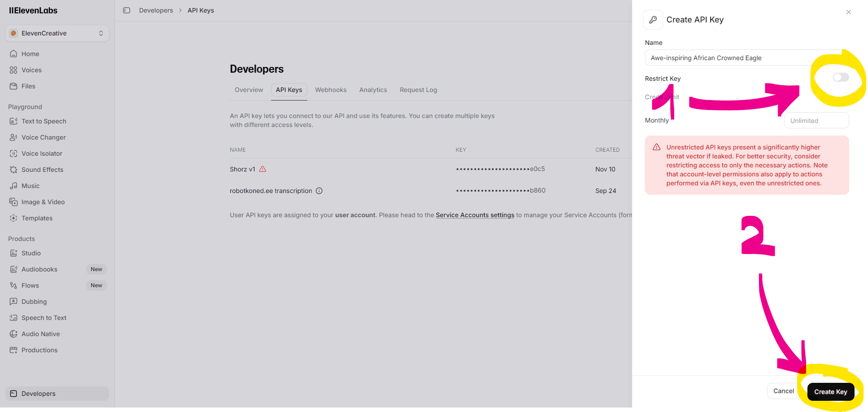Click the CREATED column header
Screen dimensions: 868x412
click(608, 150)
